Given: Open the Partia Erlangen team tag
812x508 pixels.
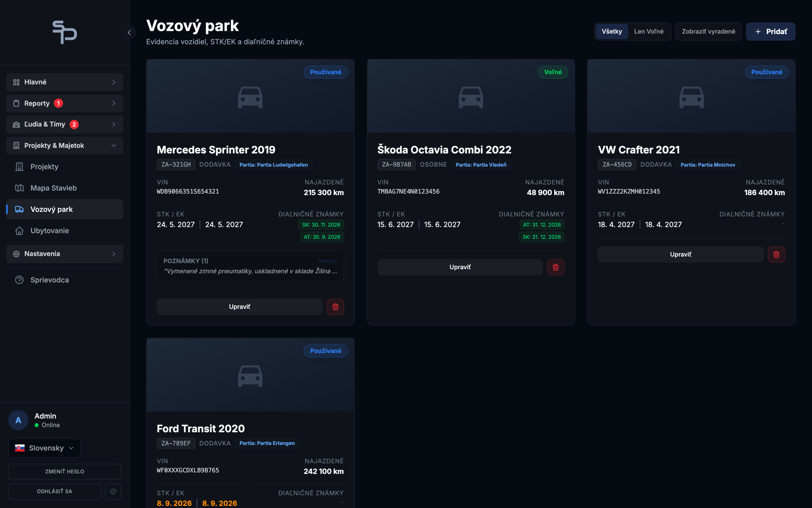Looking at the screenshot, I should click(267, 443).
